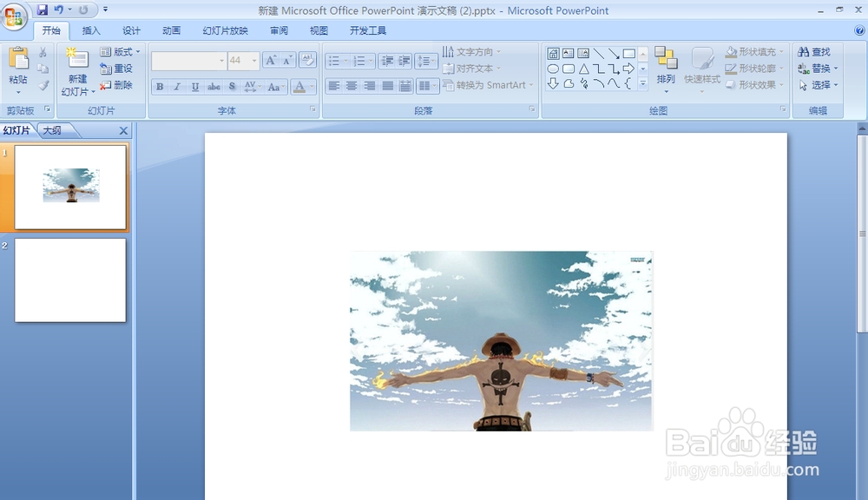
Task: Open the 快速样式 quick styles button
Action: [x=702, y=69]
